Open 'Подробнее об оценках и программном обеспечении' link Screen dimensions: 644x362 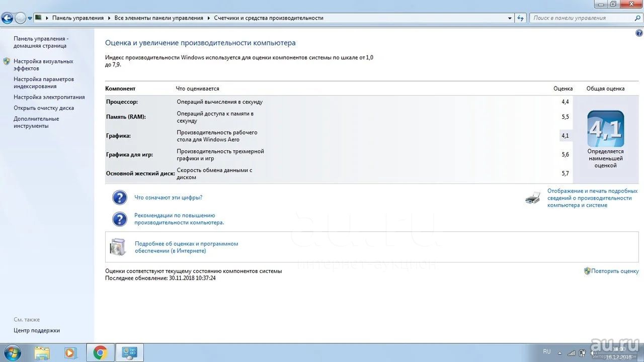[186, 247]
